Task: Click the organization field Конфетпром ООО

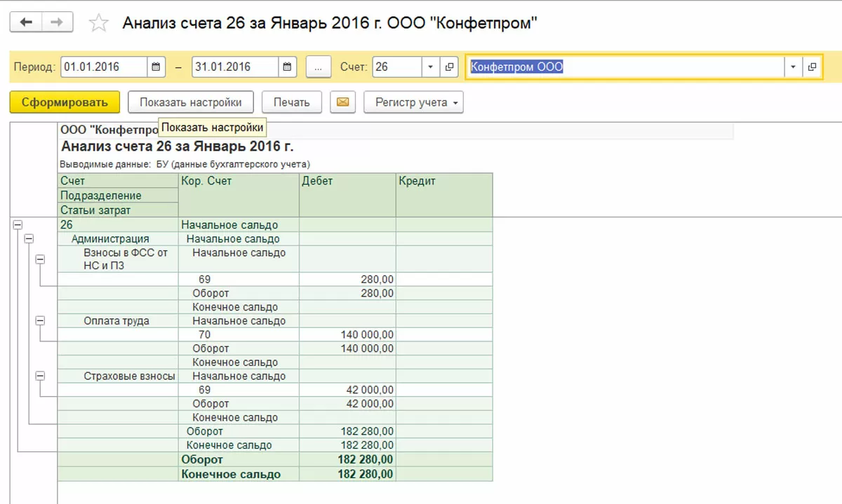Action: 625,67
